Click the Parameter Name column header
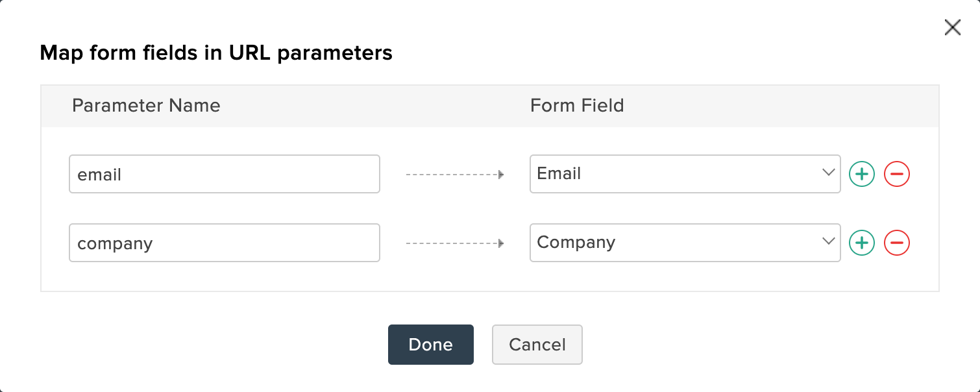The height and width of the screenshot is (392, 980). pos(146,105)
